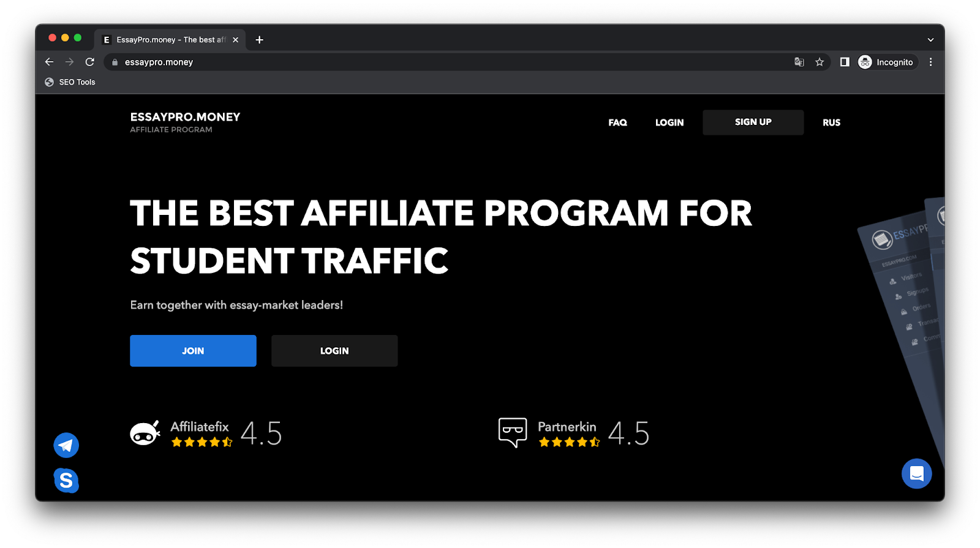
Task: Click the AFFILIATE PROGRAM subtitle
Action: [171, 130]
